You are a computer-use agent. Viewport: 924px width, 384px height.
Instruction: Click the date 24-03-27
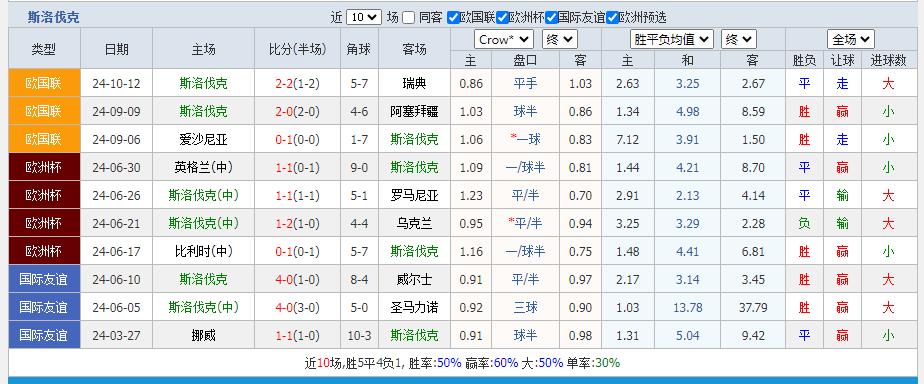click(117, 336)
